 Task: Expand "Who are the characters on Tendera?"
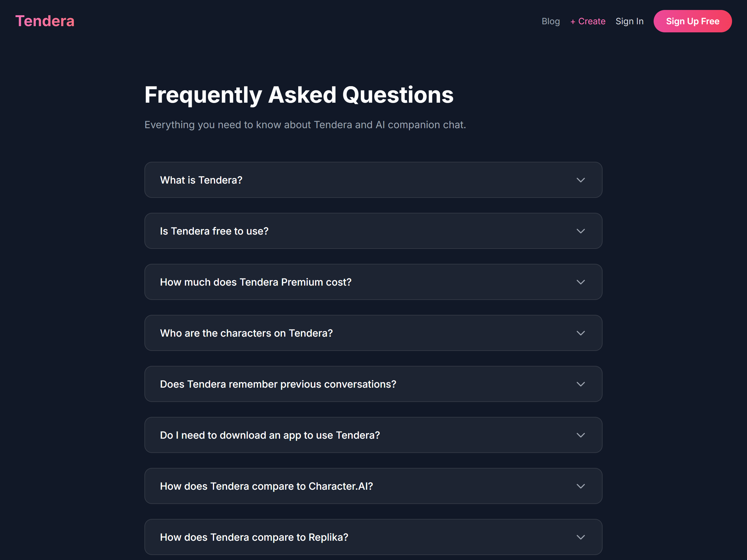pos(246,333)
